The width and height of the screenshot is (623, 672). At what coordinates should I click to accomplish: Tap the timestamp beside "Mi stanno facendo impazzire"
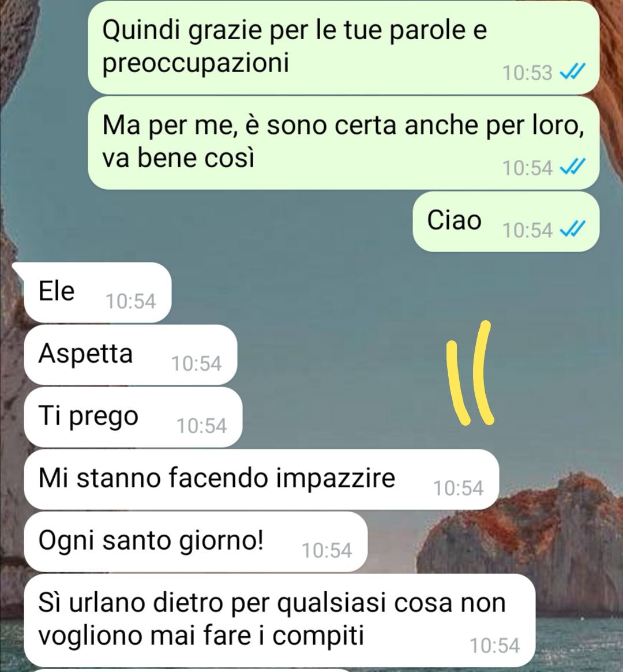coord(458,488)
